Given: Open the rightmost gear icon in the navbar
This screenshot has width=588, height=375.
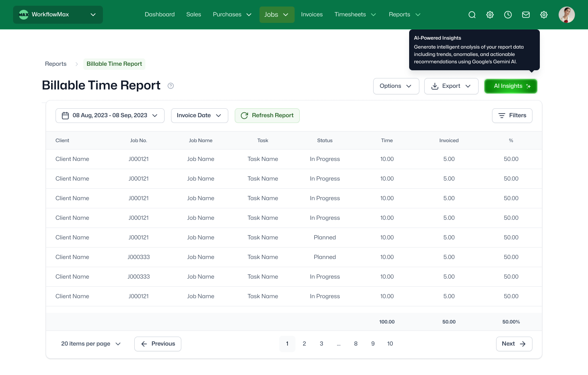Looking at the screenshot, I should (x=544, y=15).
